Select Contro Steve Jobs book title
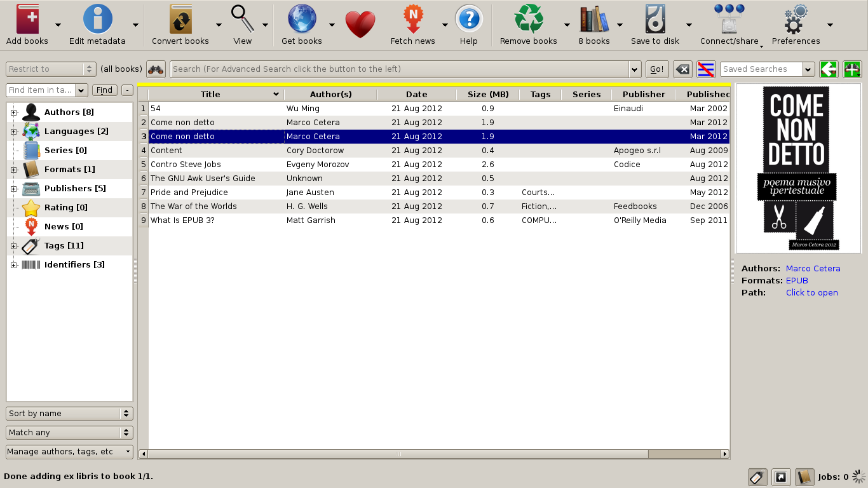868x488 pixels. [x=186, y=165]
